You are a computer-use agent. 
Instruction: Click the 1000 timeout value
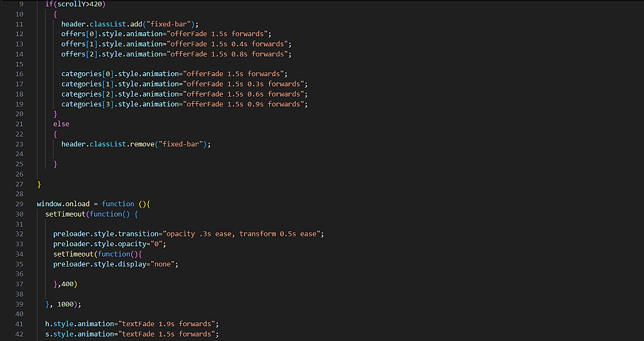point(68,304)
